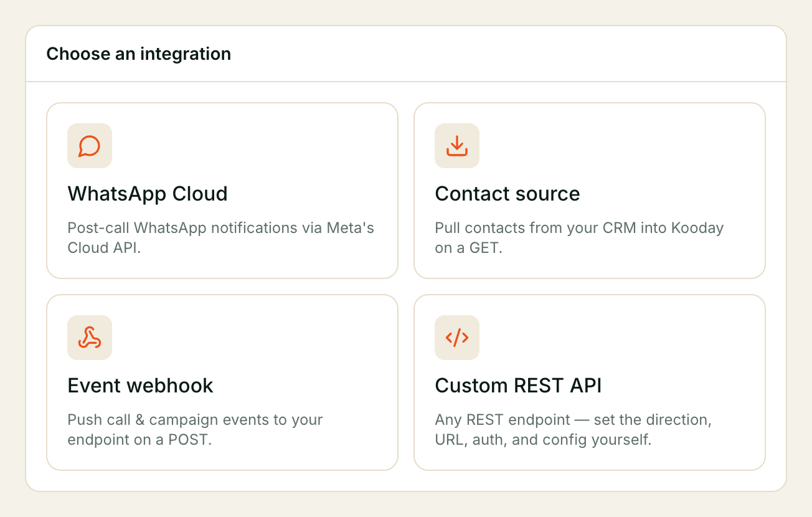
Task: Select the Custom REST API title
Action: (x=518, y=386)
